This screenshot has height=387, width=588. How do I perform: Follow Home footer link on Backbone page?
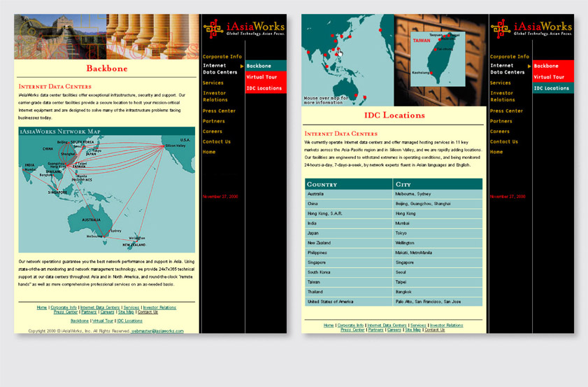pyautogui.click(x=42, y=307)
